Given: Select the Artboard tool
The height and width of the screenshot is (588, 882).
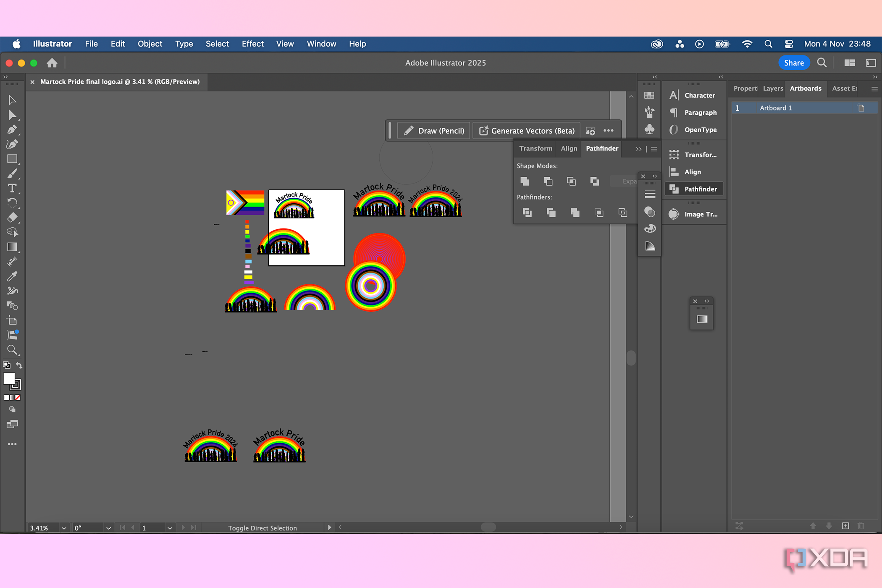Looking at the screenshot, I should 12,320.
